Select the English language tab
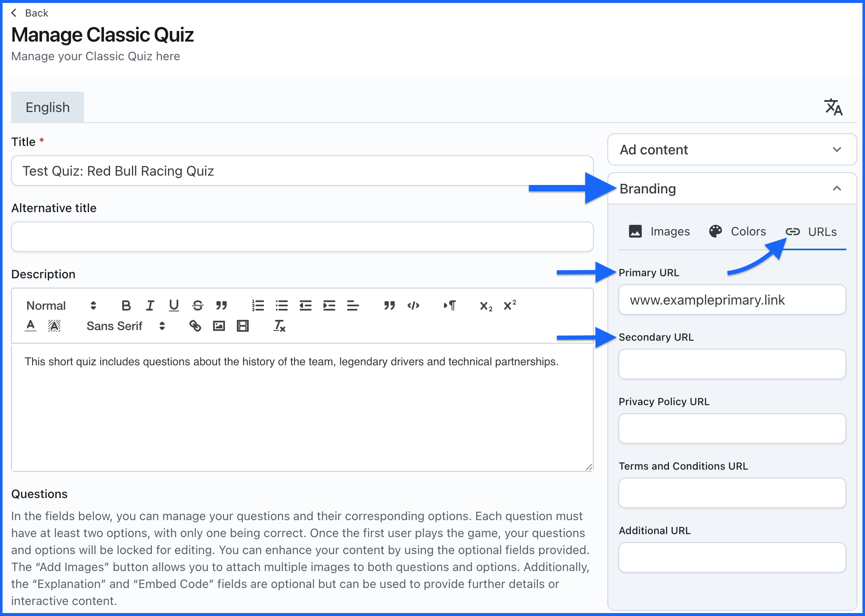The height and width of the screenshot is (616, 865). point(48,107)
